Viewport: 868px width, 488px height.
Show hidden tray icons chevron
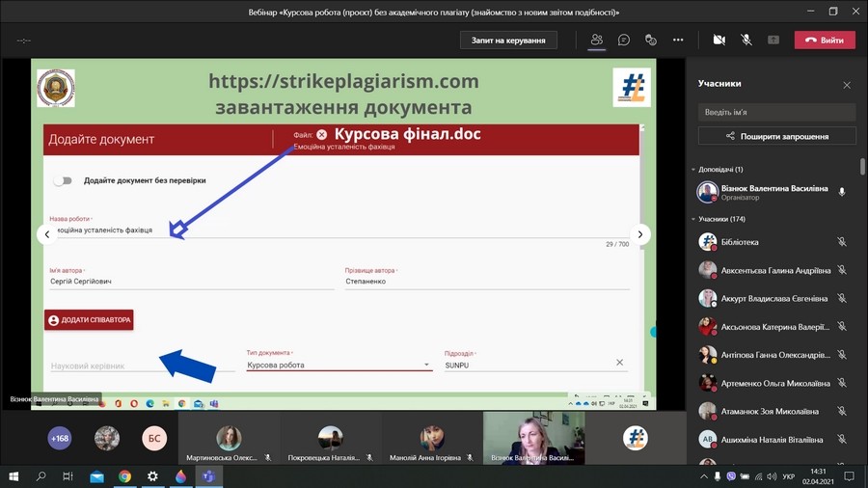tap(704, 476)
